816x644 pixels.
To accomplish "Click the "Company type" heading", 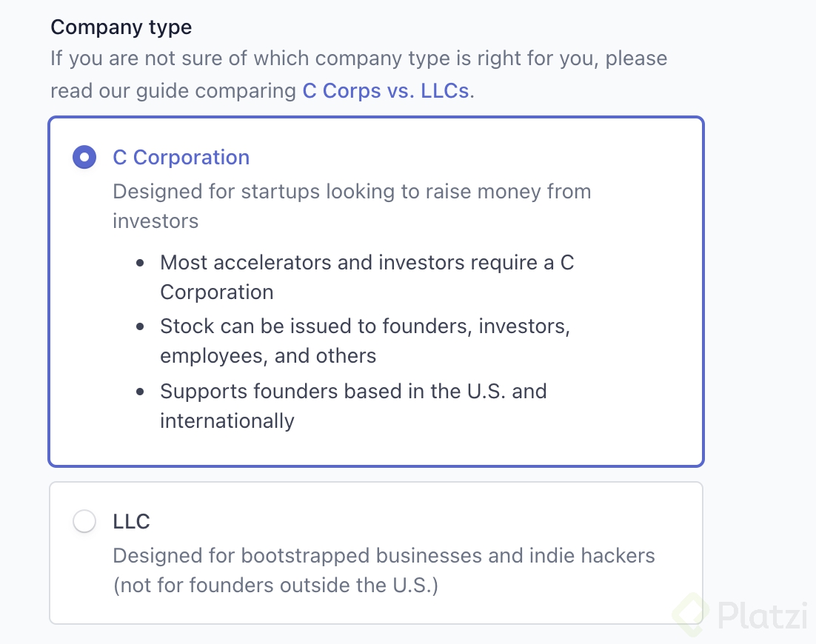I will [x=121, y=27].
